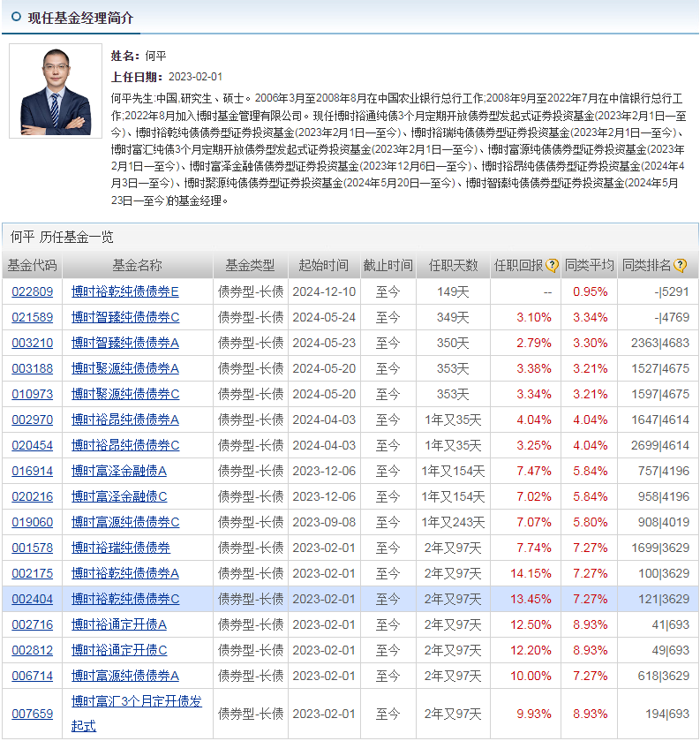Click the 基金代码 column header
700x741 pixels.
point(32,266)
